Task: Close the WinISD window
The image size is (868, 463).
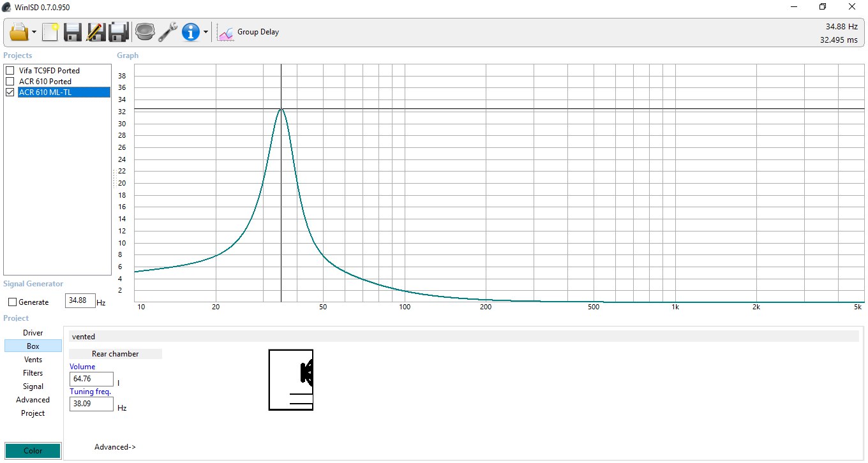Action: (852, 7)
